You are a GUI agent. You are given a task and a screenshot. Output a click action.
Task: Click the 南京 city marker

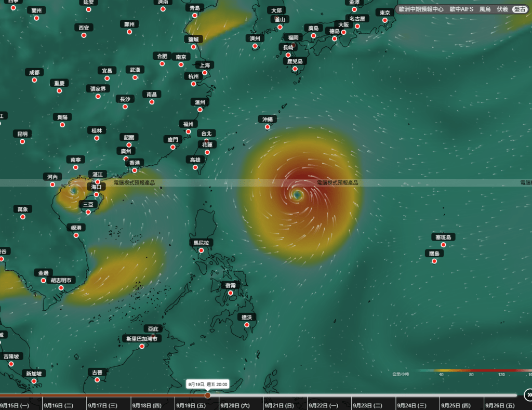pyautogui.click(x=181, y=64)
